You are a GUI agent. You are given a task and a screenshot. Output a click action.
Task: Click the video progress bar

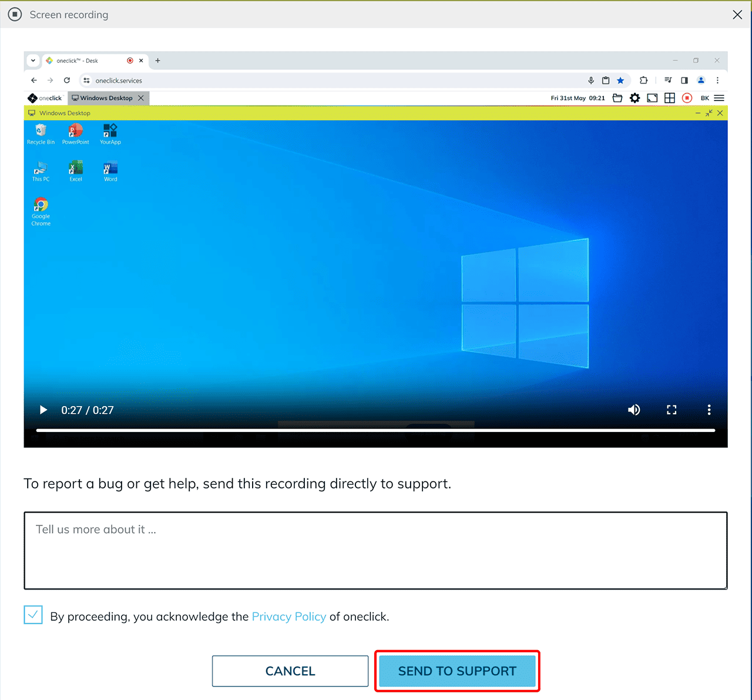click(x=375, y=430)
